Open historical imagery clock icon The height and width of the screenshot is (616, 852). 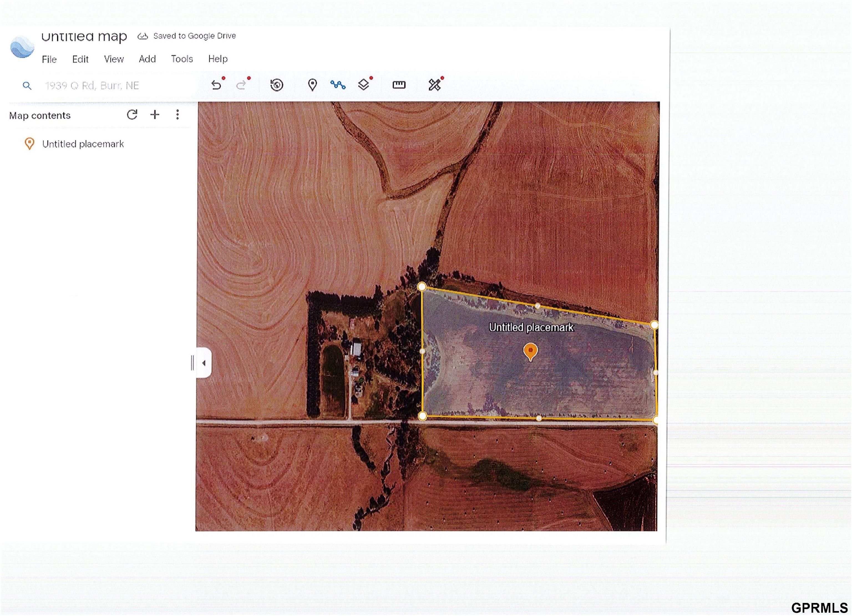[x=277, y=85]
